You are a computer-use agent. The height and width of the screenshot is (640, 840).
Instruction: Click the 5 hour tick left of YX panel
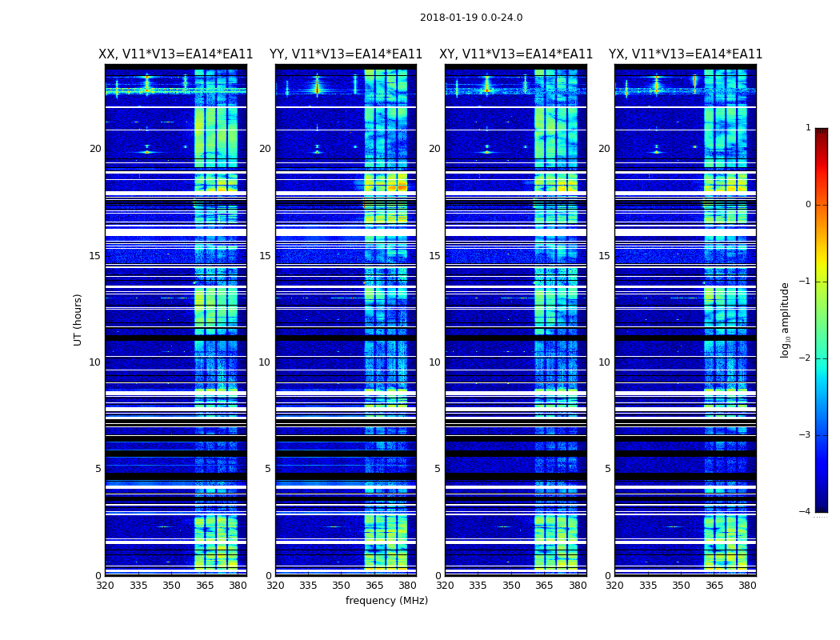tap(607, 469)
